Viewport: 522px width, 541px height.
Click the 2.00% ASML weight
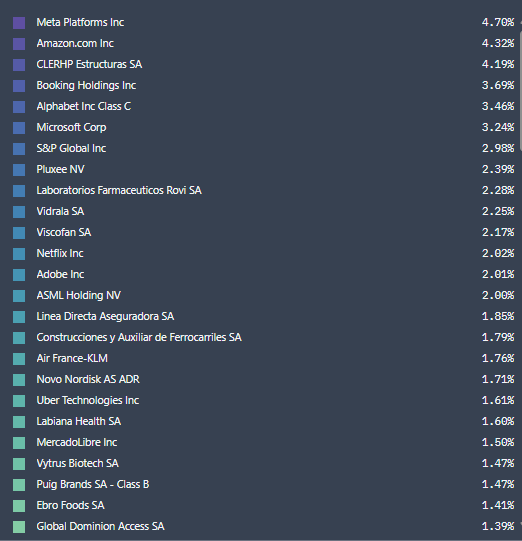coord(498,296)
